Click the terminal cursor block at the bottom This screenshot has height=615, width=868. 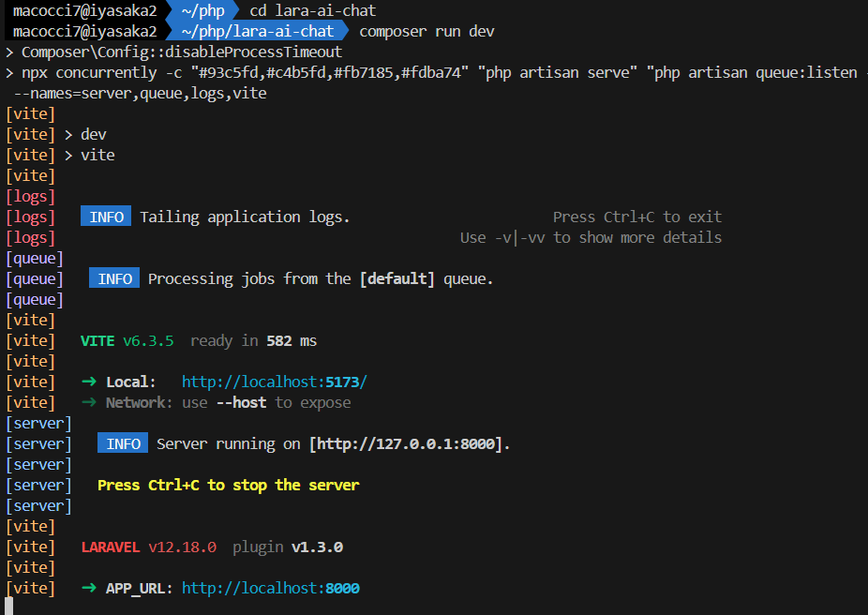point(9,607)
